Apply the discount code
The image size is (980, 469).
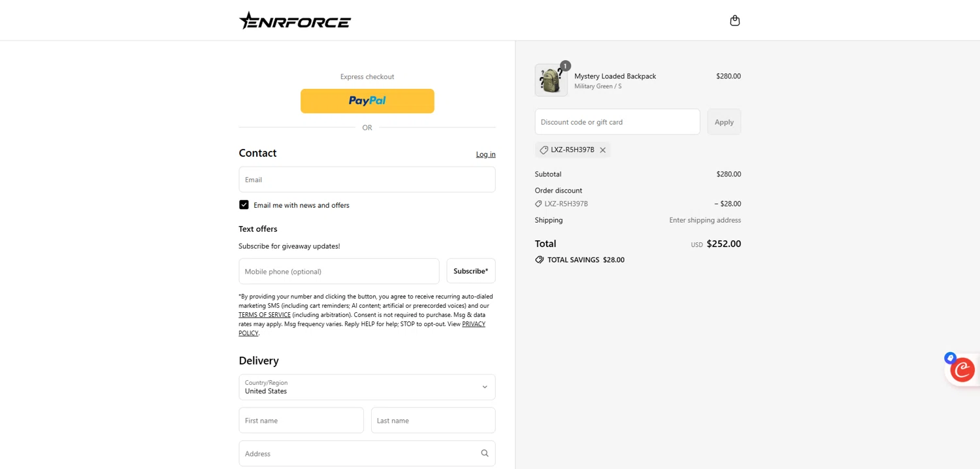point(724,122)
